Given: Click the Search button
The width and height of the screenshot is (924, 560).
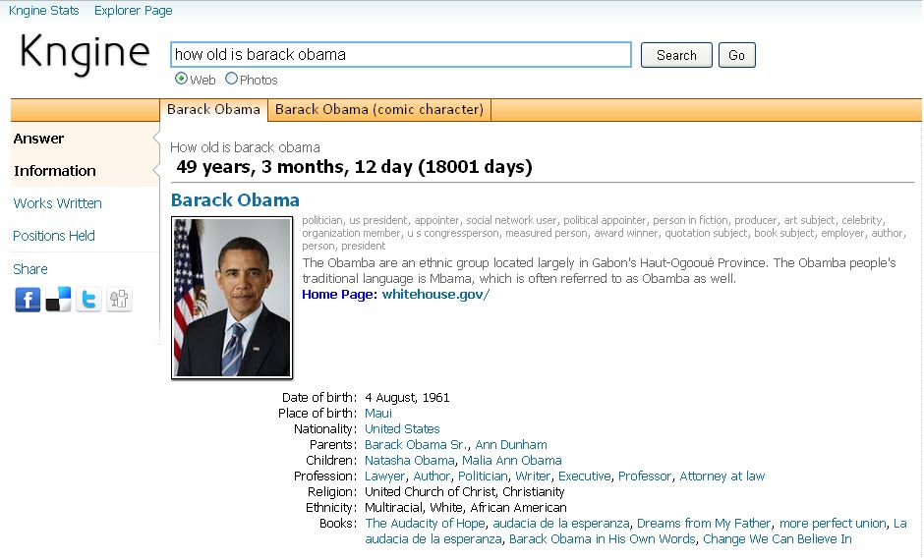Looking at the screenshot, I should (676, 55).
